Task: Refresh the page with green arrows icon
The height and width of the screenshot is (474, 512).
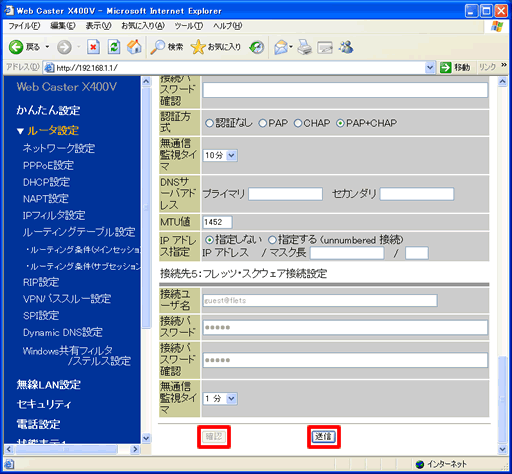Action: tap(114, 47)
